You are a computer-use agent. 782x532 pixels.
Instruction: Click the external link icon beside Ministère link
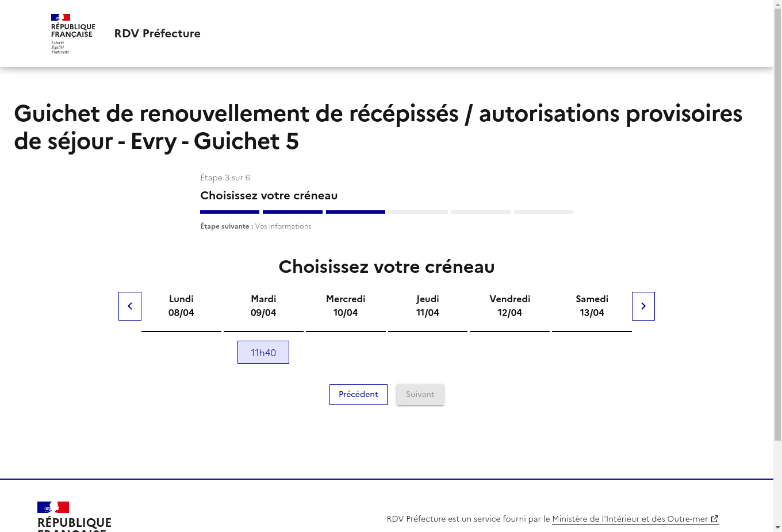tap(715, 519)
